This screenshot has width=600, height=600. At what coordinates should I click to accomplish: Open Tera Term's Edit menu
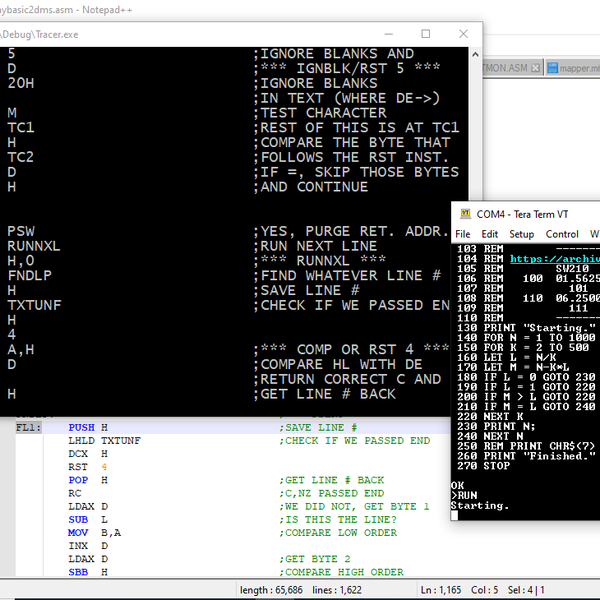(x=490, y=234)
